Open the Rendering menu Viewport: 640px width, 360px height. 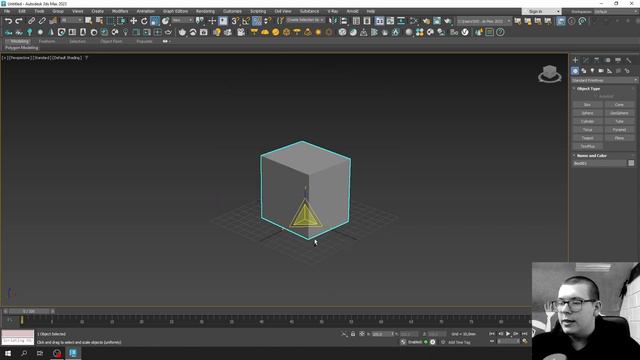pos(205,11)
